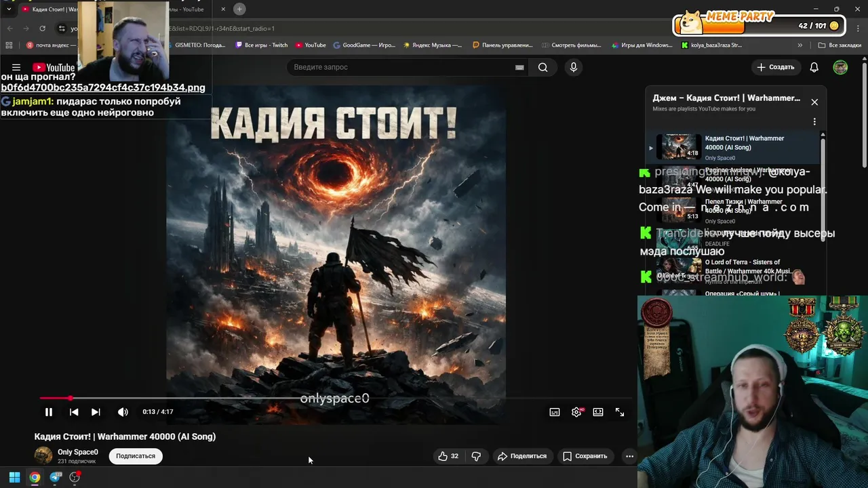Skip to next video
The image size is (868, 488).
[96, 412]
